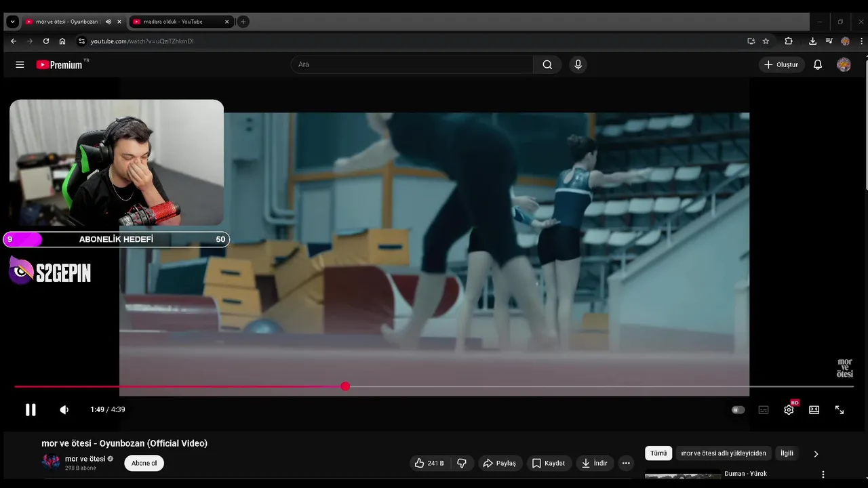
Task: Select 'mor ve ötesi adlı yükleyiciden' chip
Action: [724, 453]
